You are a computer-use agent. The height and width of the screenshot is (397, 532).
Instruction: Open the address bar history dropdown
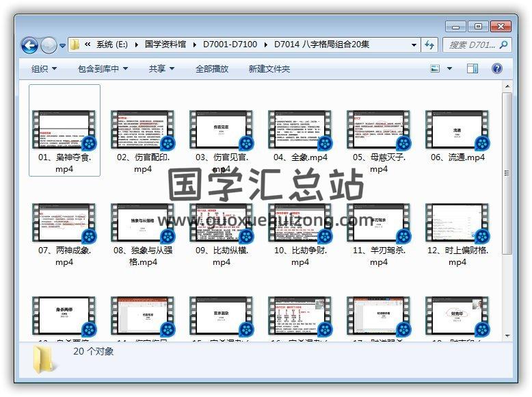tap(414, 44)
